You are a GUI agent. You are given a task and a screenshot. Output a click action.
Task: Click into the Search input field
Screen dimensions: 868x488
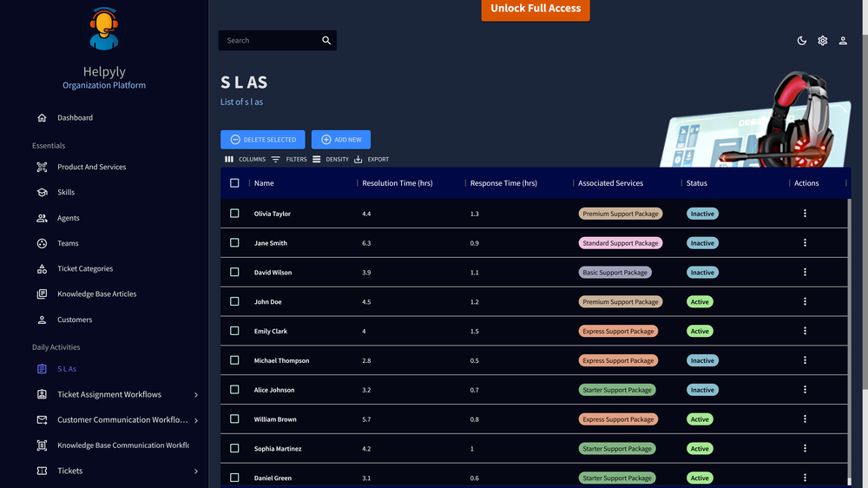point(269,41)
